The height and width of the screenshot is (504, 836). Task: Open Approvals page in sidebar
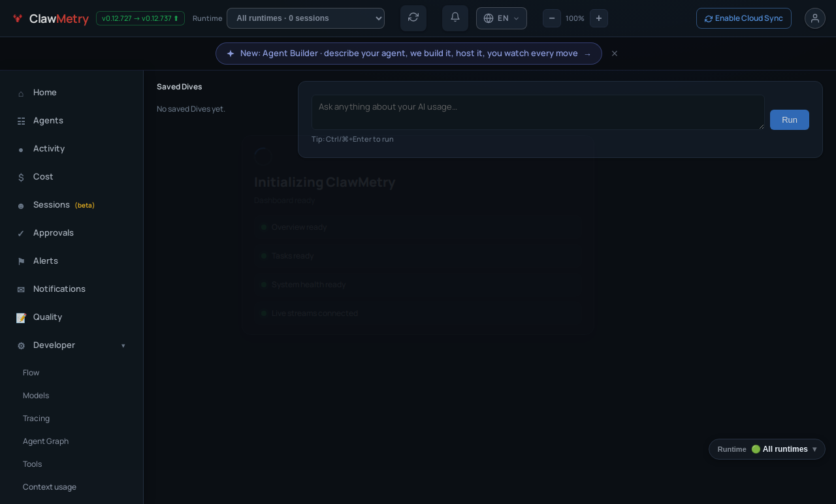[x=72, y=233]
